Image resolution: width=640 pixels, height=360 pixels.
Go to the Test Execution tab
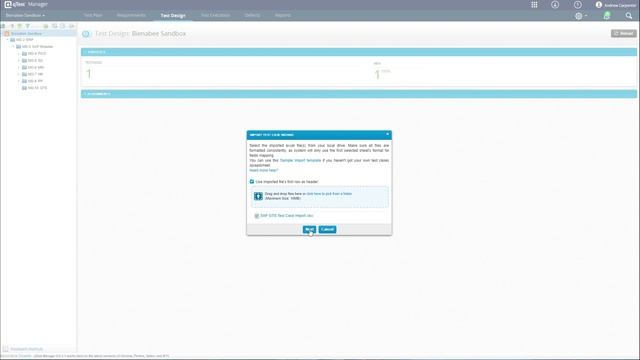click(x=216, y=16)
